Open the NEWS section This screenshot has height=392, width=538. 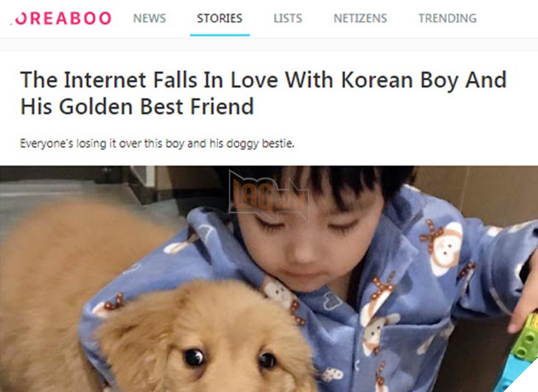[149, 18]
